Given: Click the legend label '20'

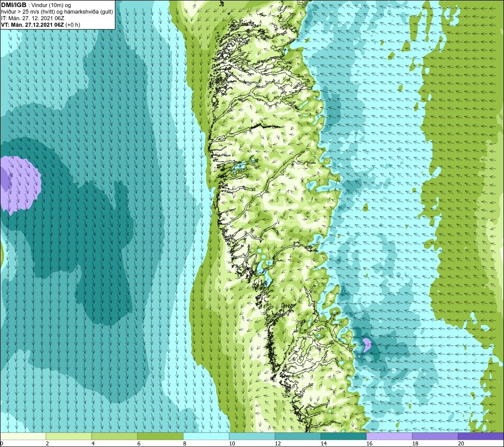Looking at the screenshot, I should coord(461,443).
